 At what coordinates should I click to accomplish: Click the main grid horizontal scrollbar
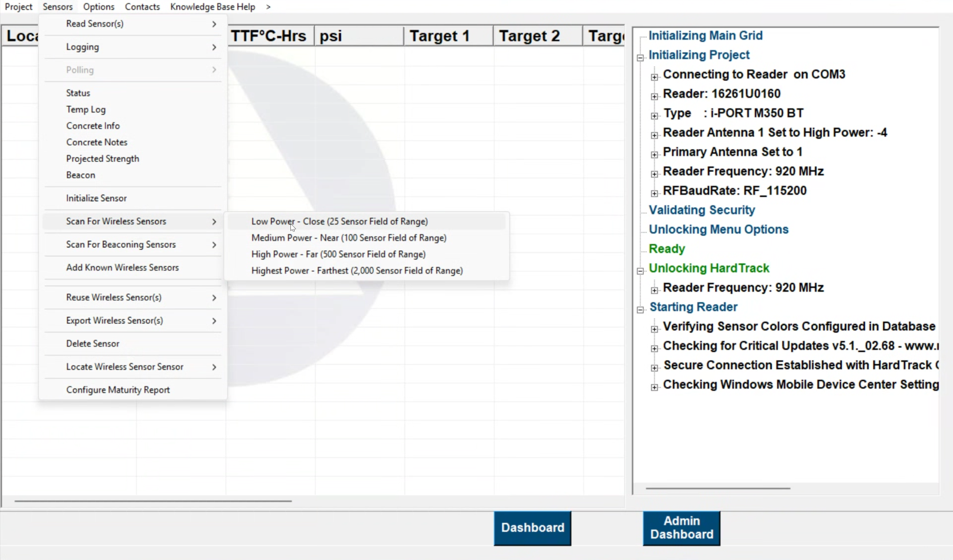point(153,501)
